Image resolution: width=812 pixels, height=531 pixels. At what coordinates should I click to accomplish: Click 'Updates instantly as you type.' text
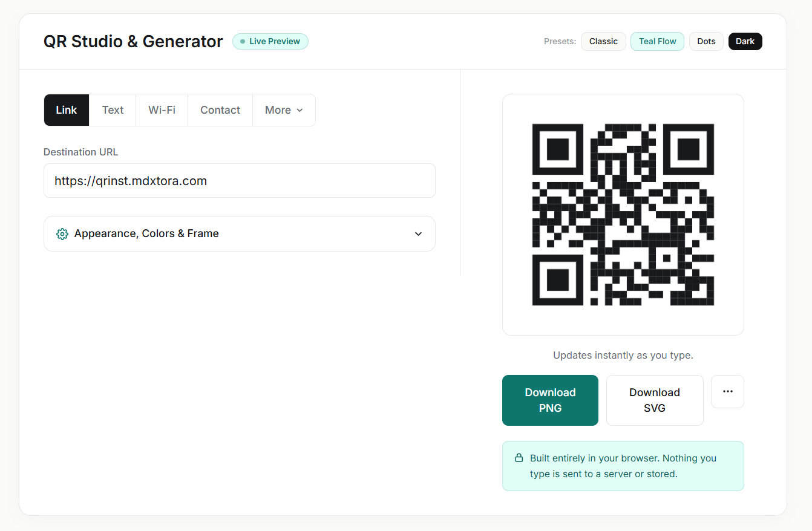coord(623,355)
